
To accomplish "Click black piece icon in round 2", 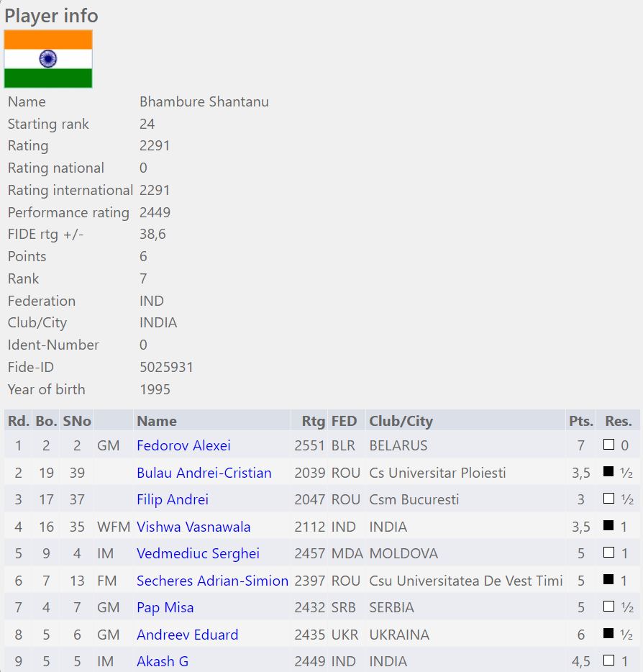I will [608, 473].
